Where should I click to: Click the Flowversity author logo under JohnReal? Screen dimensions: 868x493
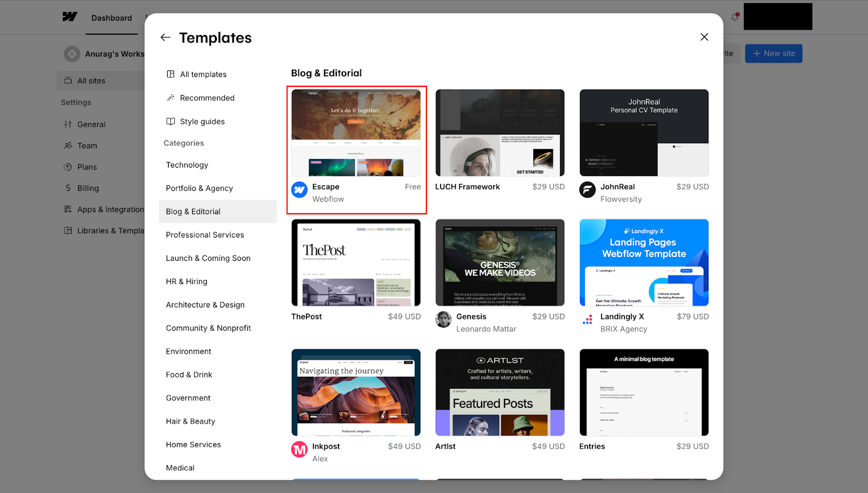[588, 190]
